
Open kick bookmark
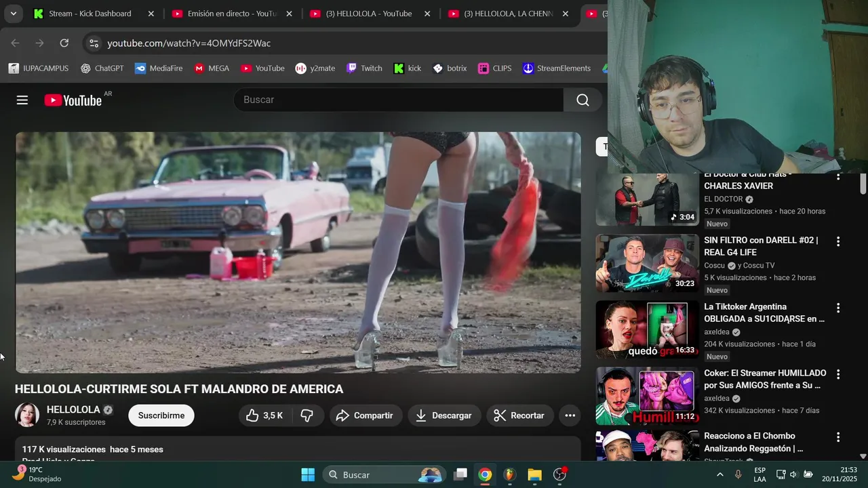pyautogui.click(x=408, y=68)
